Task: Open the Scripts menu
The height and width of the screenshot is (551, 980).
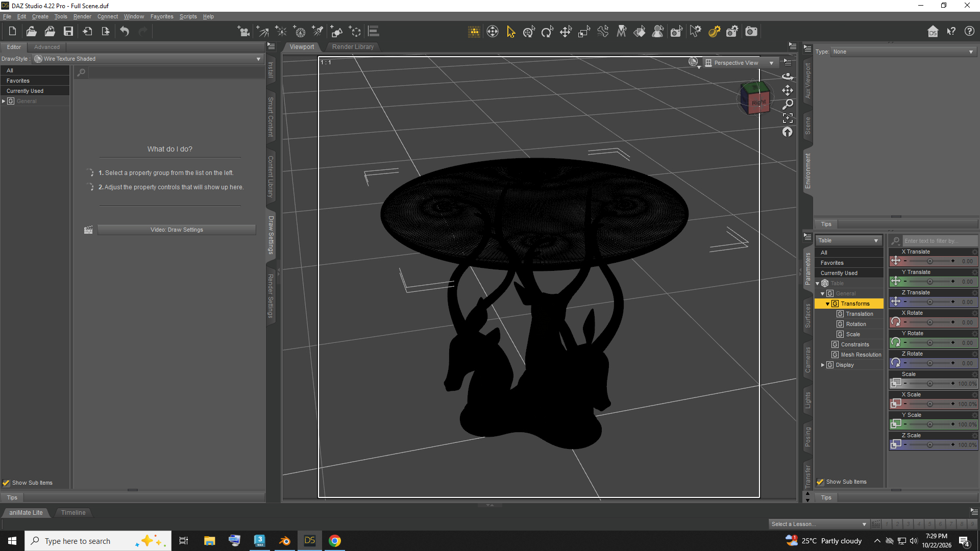Action: coord(188,16)
